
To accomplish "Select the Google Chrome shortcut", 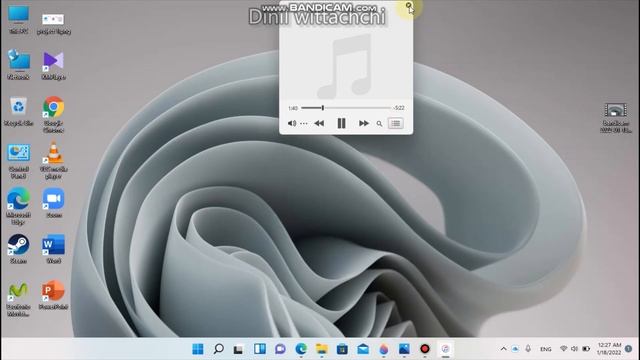I will click(53, 114).
